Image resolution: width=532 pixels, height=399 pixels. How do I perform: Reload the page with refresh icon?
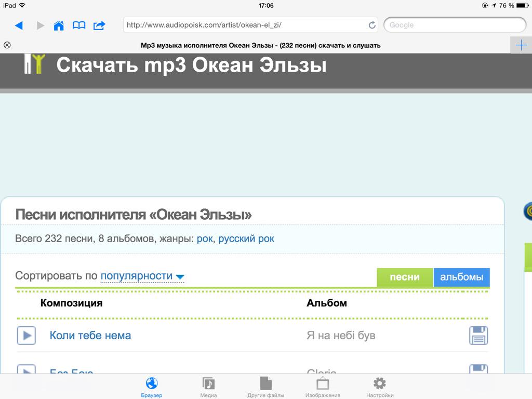[372, 25]
